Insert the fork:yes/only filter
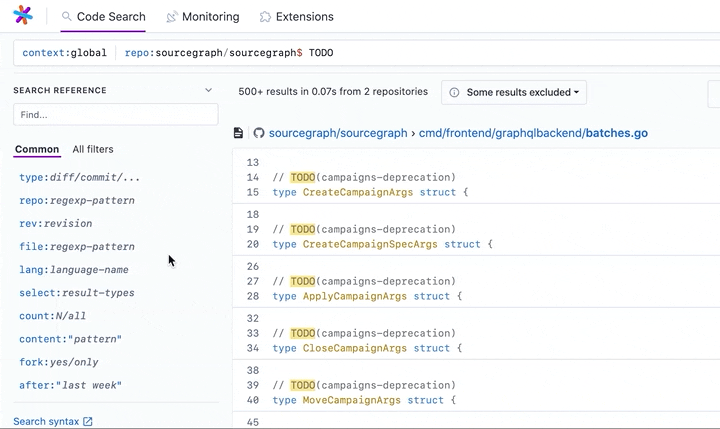Viewport: 720px width, 429px height. point(59,362)
